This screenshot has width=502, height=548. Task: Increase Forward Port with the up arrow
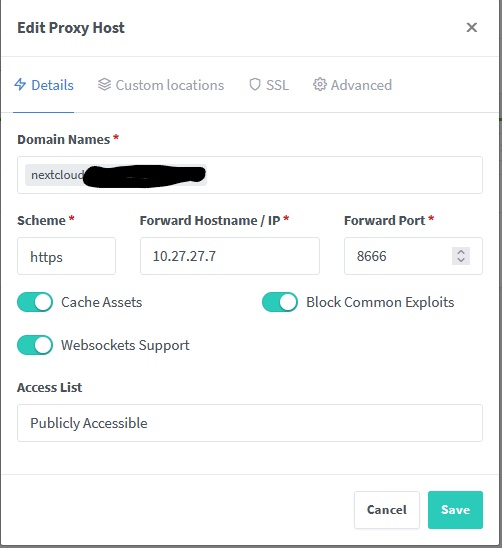[461, 252]
